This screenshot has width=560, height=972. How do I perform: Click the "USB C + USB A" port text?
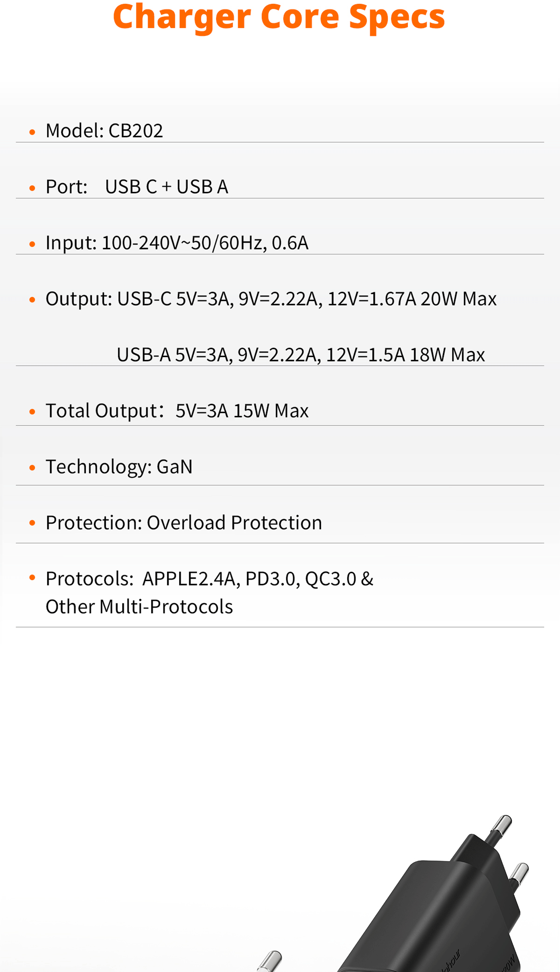pos(167,187)
